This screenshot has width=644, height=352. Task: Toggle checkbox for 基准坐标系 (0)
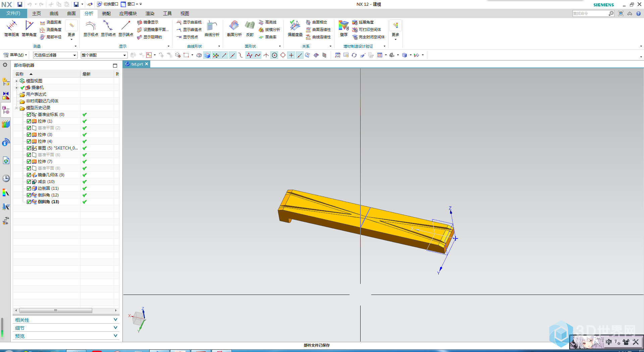pyautogui.click(x=29, y=115)
